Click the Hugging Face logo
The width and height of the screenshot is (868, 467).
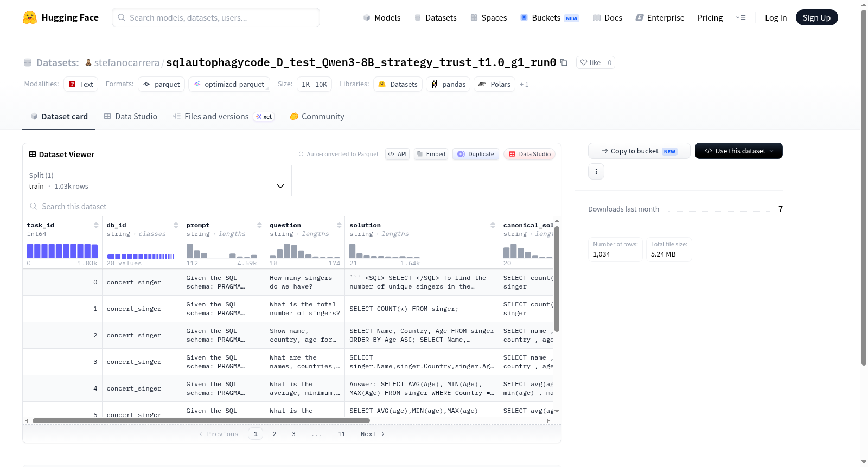click(x=60, y=17)
